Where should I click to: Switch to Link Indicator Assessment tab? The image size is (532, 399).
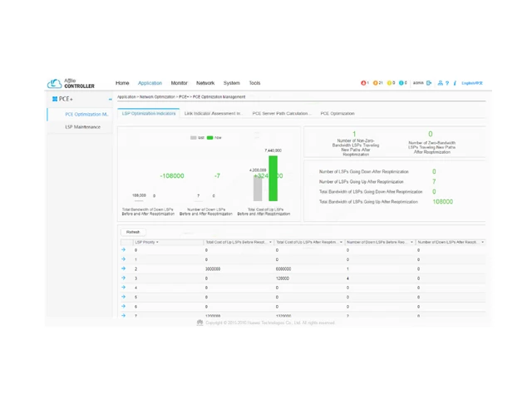[213, 113]
